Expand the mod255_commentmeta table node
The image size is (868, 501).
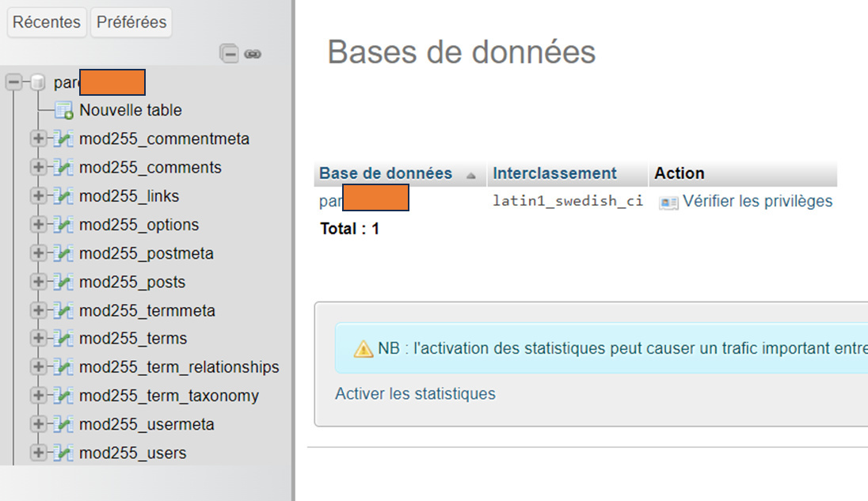coord(38,139)
